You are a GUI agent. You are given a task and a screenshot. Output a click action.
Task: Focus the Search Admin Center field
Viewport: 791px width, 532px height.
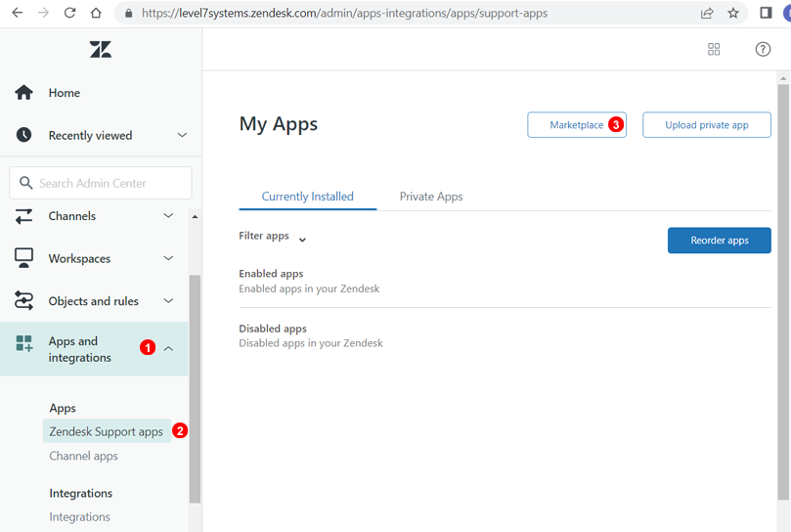click(x=101, y=183)
